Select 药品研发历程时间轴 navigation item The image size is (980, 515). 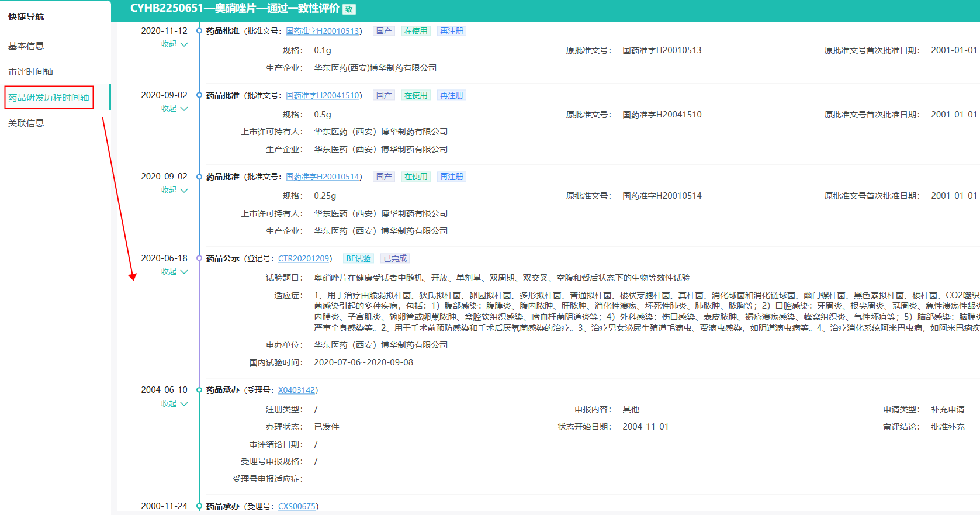[49, 98]
